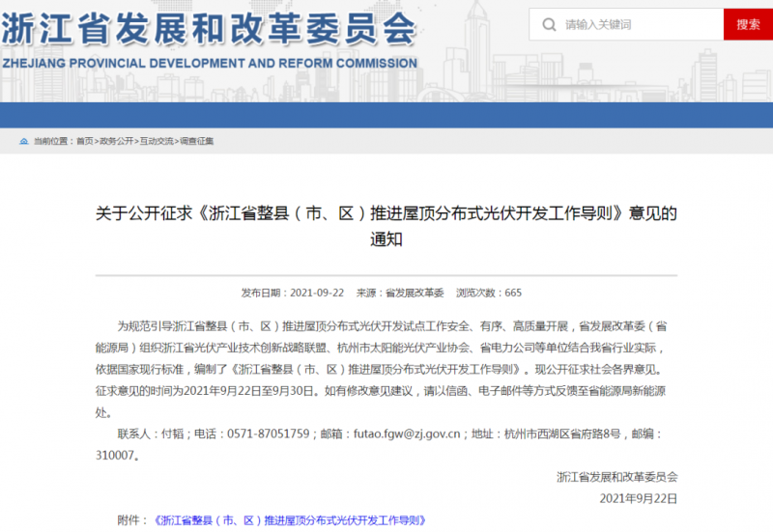773x532 pixels.
Task: Click the 浙江省发展和改革委员会 site logo title
Action: pos(209,29)
